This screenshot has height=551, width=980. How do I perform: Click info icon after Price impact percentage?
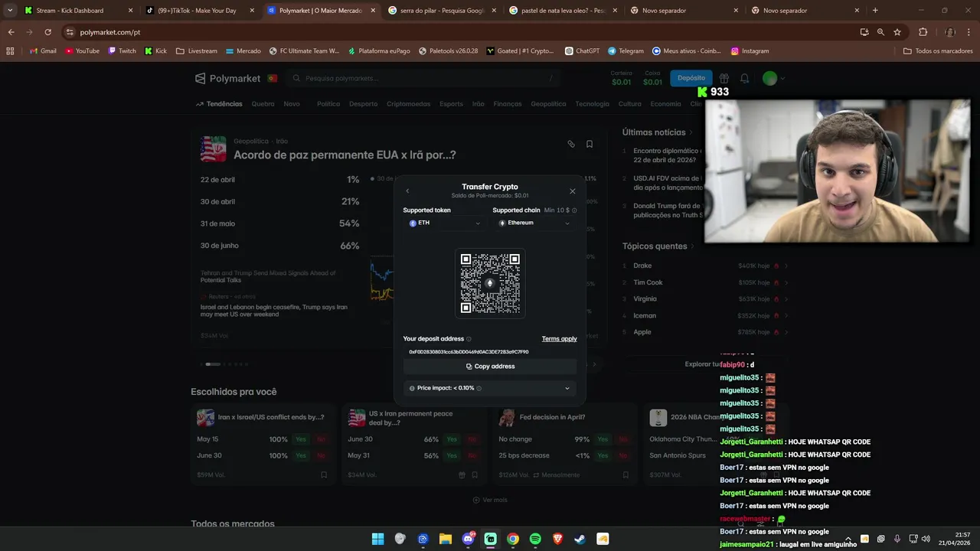pyautogui.click(x=479, y=388)
